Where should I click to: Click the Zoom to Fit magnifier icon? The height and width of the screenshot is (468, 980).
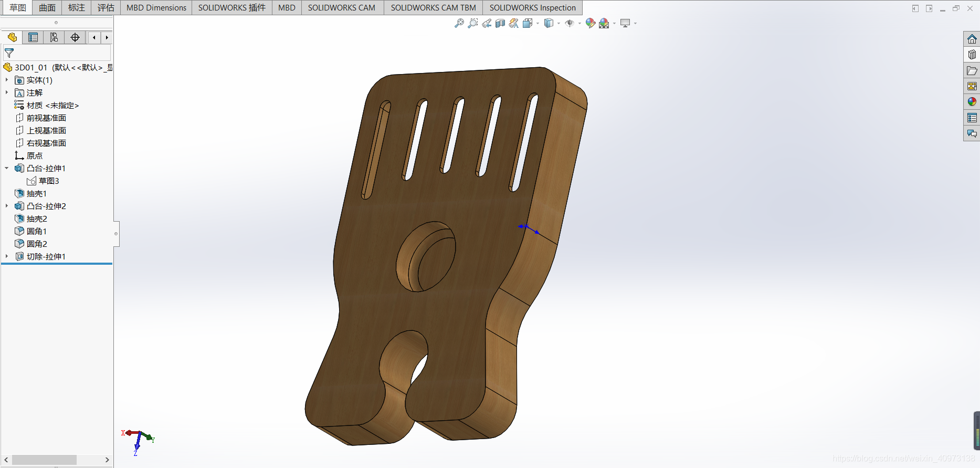pos(459,23)
